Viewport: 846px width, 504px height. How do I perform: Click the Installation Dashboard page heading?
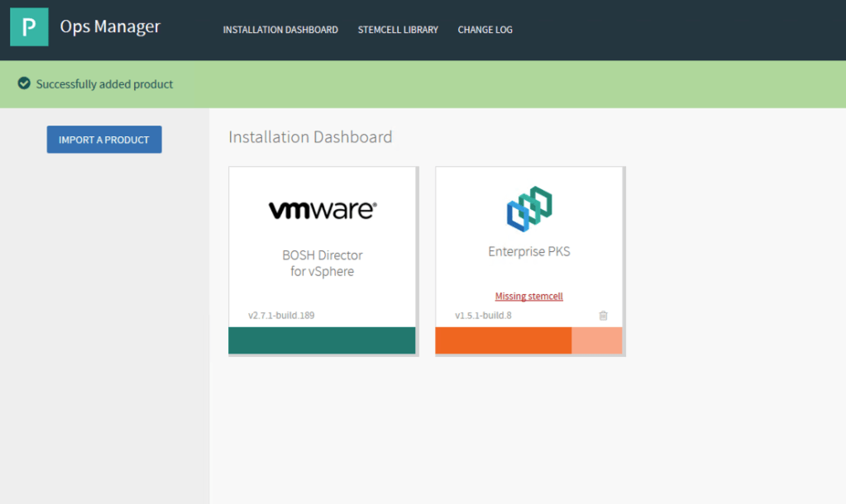(310, 137)
